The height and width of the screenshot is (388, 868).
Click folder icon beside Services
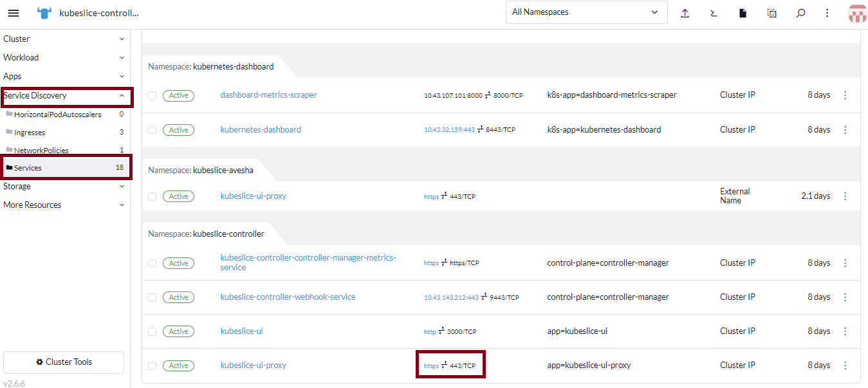(9, 167)
